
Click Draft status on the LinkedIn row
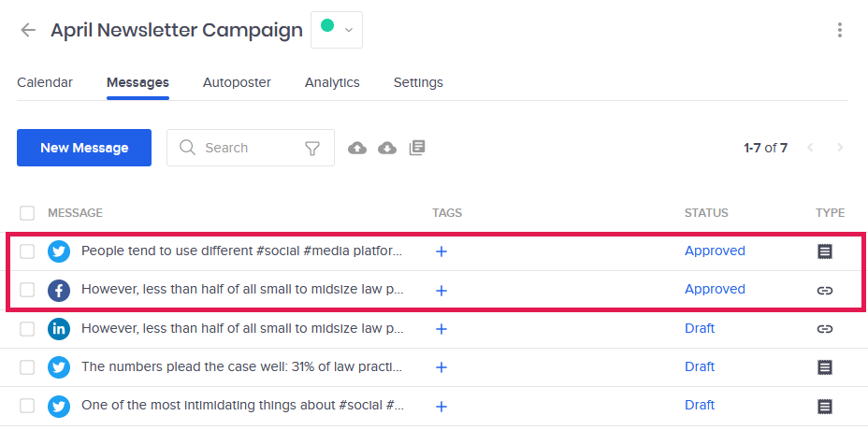[700, 328]
